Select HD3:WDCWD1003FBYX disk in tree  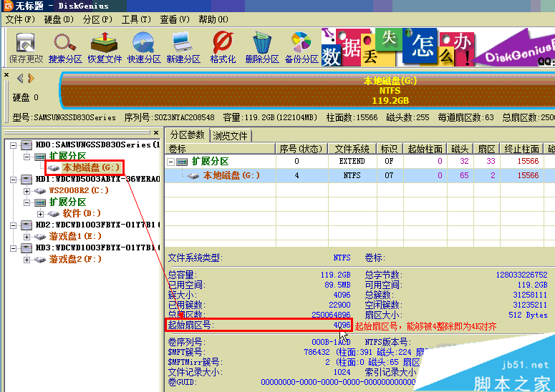97,248
